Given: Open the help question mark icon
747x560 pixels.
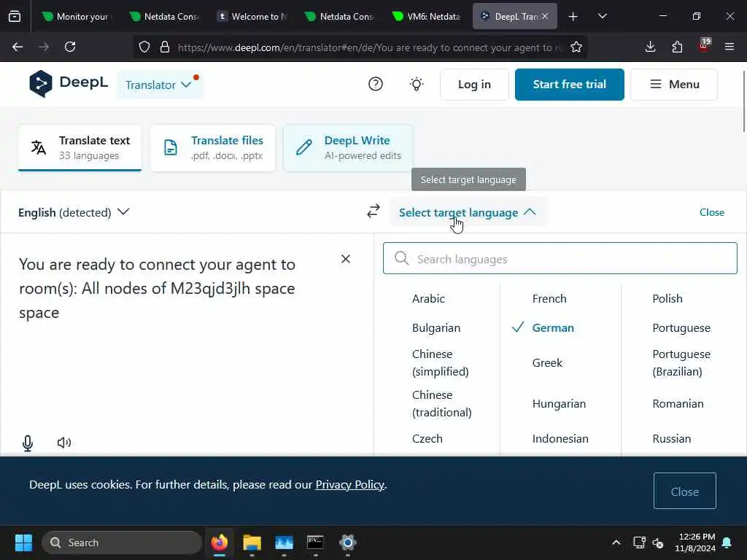Looking at the screenshot, I should tap(376, 85).
